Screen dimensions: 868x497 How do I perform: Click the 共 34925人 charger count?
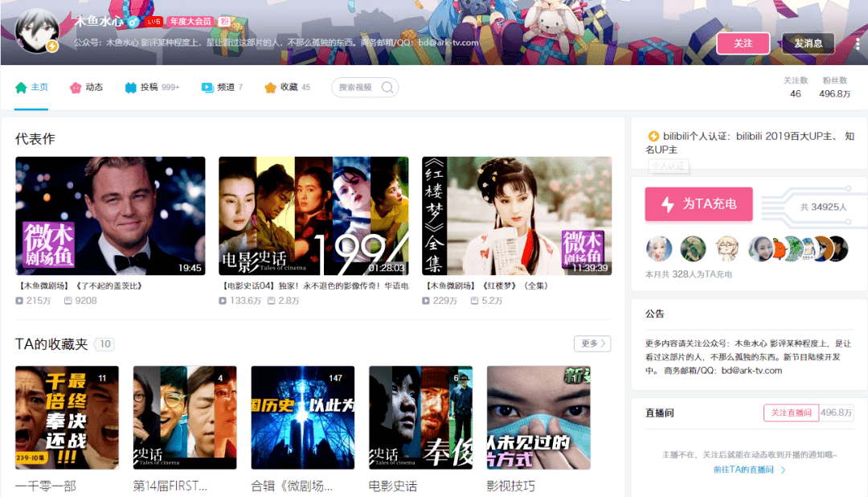(x=824, y=207)
